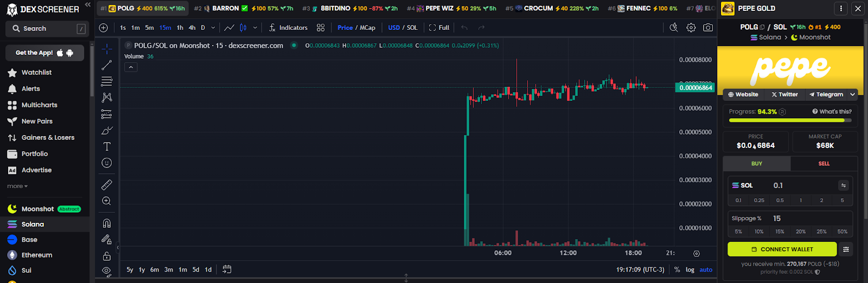Open the token Website link

tap(743, 94)
